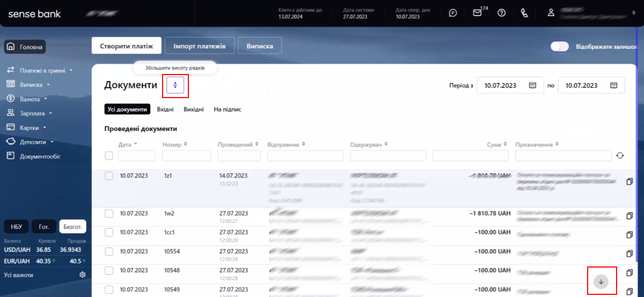This screenshot has height=297, width=644.
Task: Select the checkbox for document 10554
Action: [109, 251]
